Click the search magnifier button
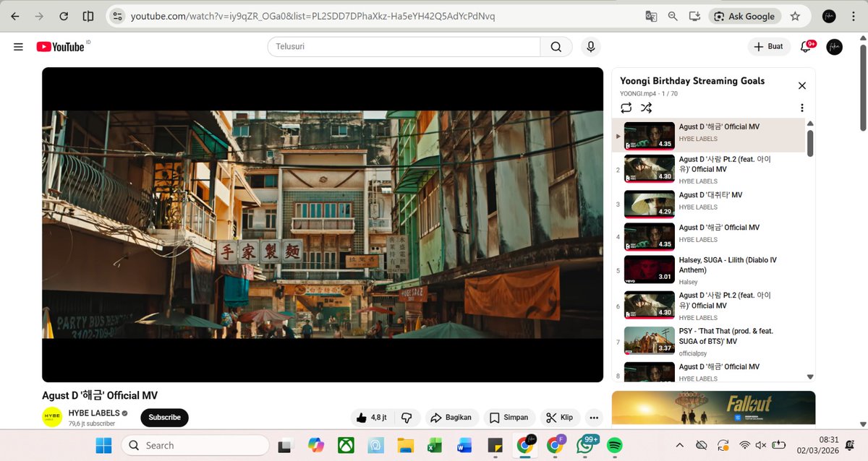 pyautogui.click(x=556, y=47)
